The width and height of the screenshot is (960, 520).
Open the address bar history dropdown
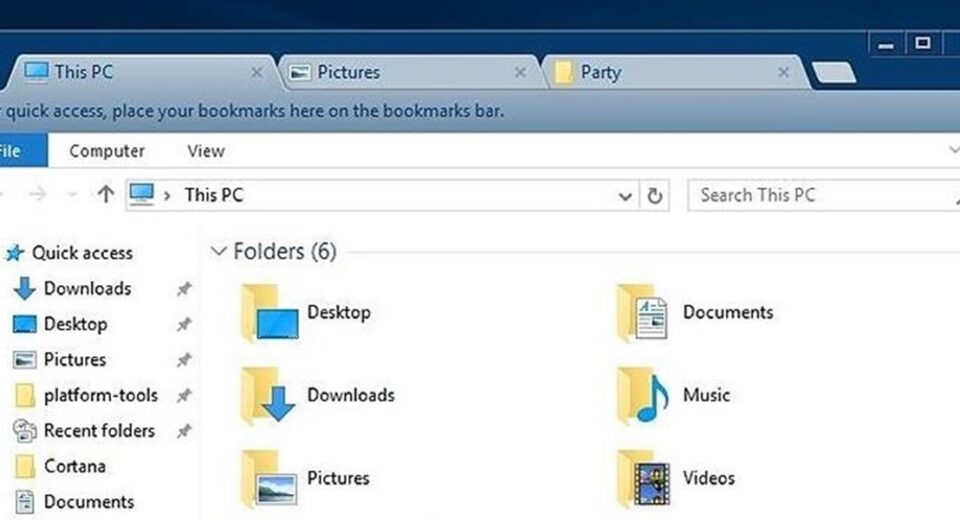pos(624,196)
